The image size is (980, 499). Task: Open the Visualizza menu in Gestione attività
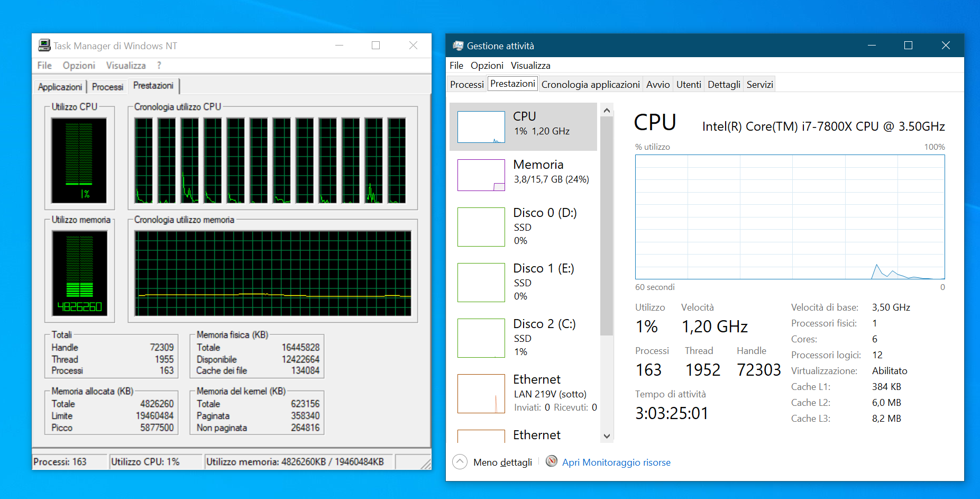pyautogui.click(x=530, y=66)
